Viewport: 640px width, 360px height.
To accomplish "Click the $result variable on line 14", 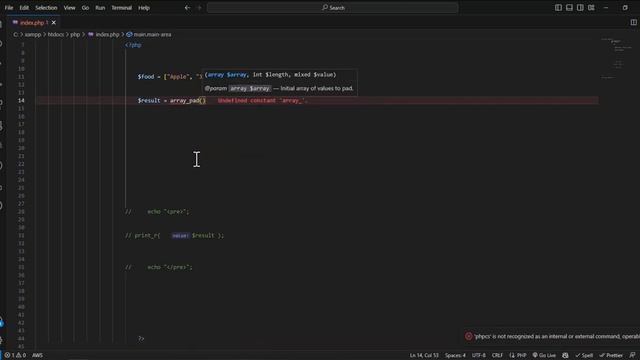I will click(x=149, y=100).
